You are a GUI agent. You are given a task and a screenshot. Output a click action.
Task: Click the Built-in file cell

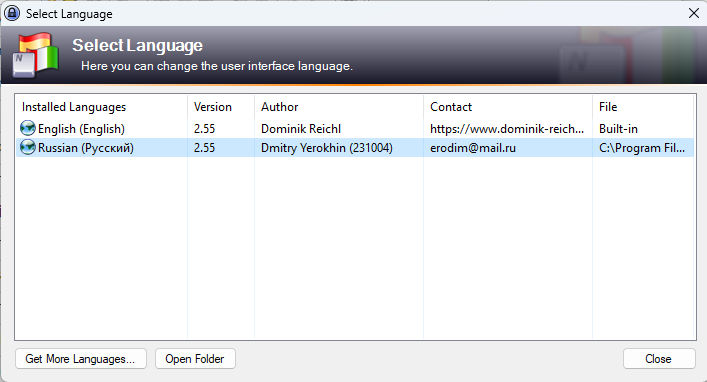click(618, 129)
